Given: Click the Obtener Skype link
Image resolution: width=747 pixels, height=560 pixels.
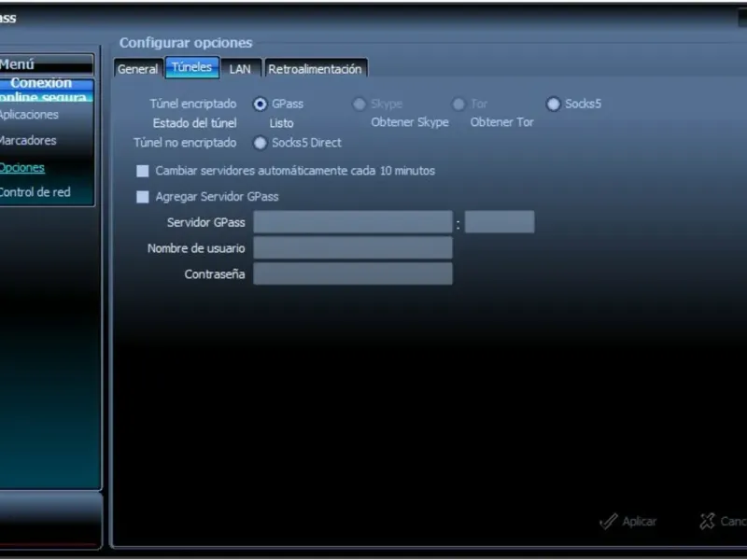Looking at the screenshot, I should click(410, 122).
